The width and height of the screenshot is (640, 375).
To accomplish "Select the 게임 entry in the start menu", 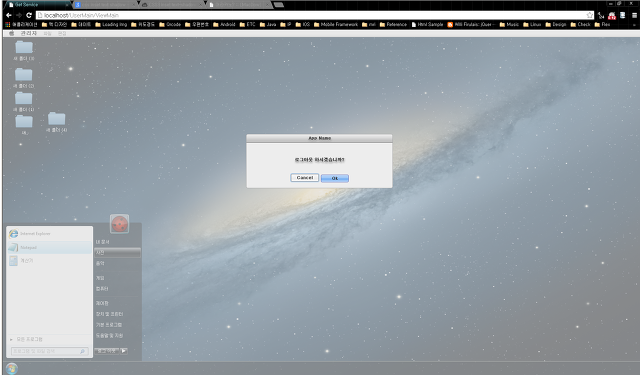I will point(100,277).
